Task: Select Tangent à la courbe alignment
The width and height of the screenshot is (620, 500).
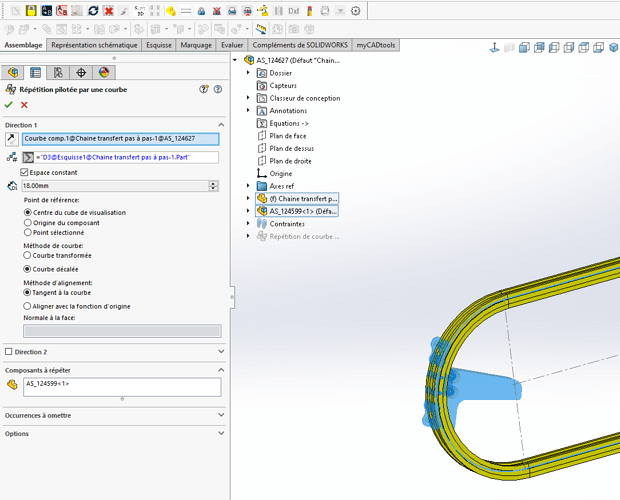Action: point(27,292)
